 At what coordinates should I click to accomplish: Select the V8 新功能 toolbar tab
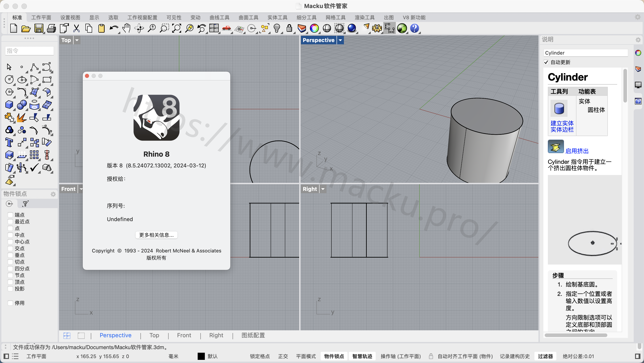pyautogui.click(x=414, y=17)
